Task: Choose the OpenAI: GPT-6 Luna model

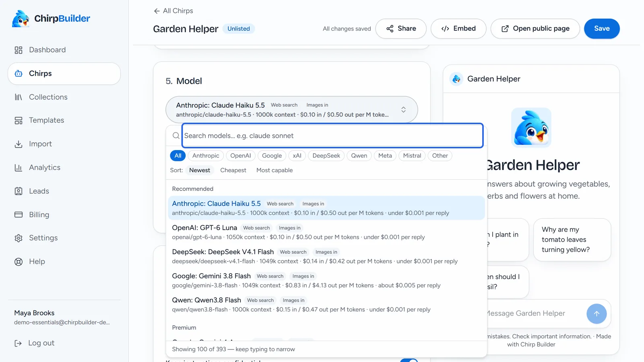Action: pos(326,232)
